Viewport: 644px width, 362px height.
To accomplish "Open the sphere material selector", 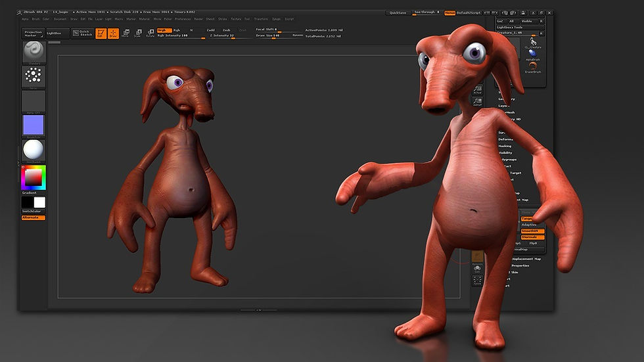I will tap(34, 150).
